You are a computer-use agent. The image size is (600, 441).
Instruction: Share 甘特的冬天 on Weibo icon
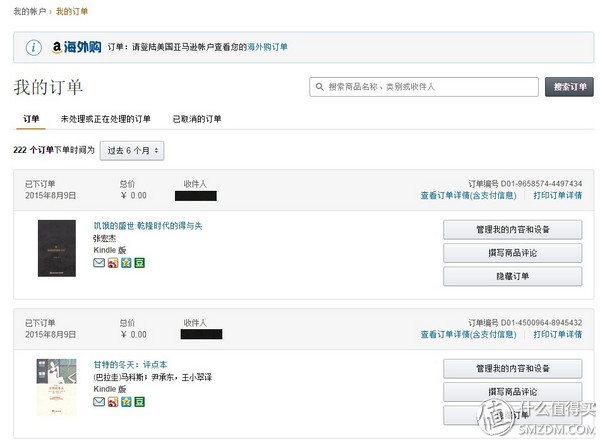(113, 402)
